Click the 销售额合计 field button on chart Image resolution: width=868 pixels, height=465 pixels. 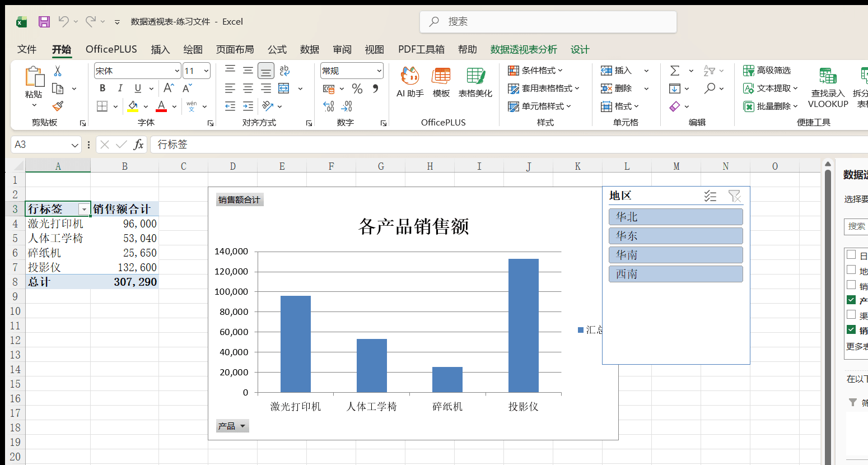(x=240, y=200)
